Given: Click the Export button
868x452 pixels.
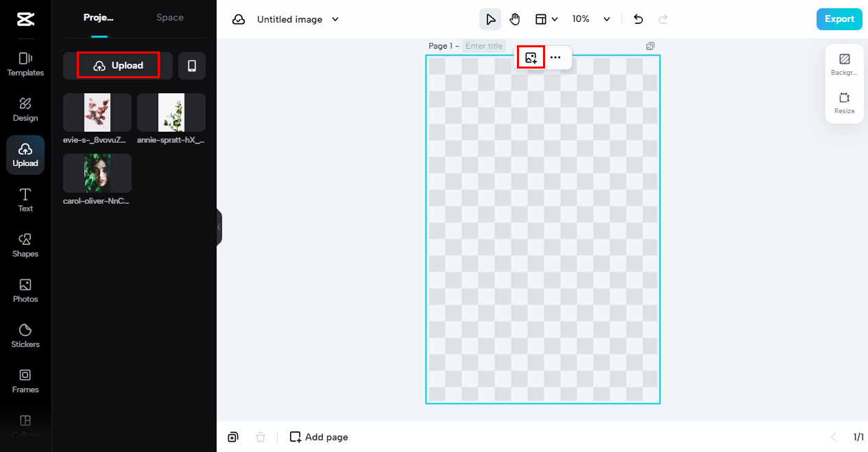Looking at the screenshot, I should pos(839,19).
